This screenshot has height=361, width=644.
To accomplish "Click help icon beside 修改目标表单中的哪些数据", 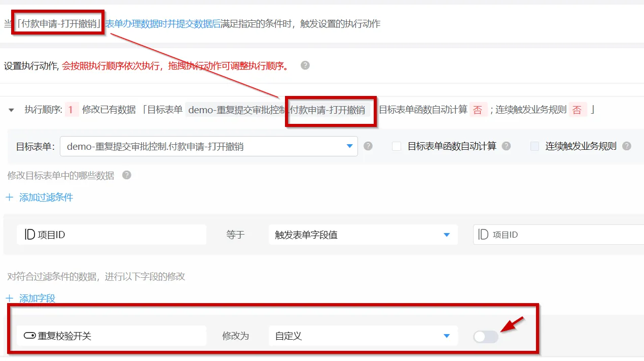I will (x=127, y=175).
